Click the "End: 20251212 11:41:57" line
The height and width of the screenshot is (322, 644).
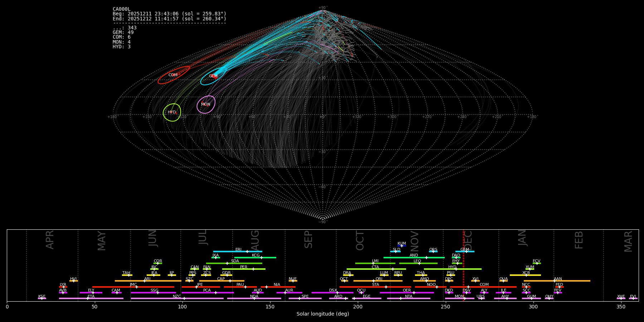(x=170, y=19)
